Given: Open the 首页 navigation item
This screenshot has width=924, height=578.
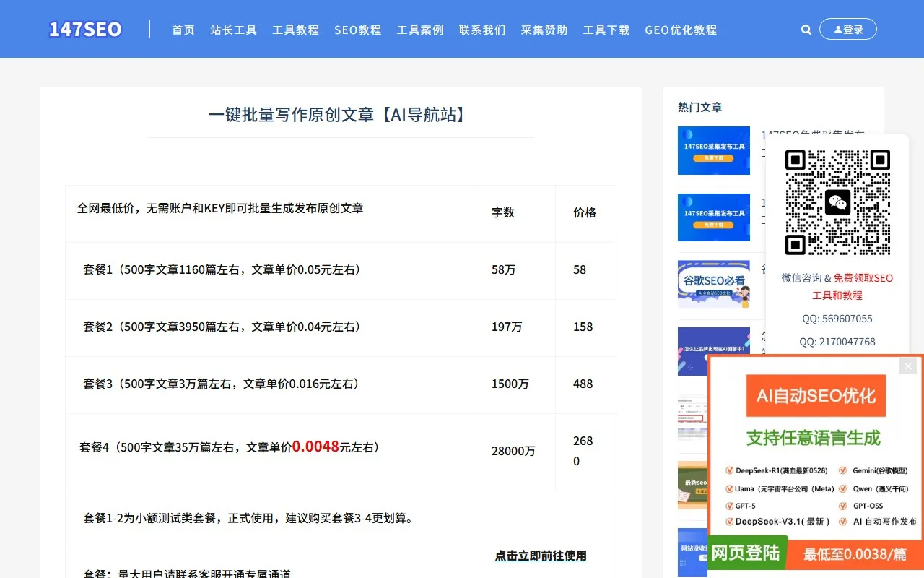Looking at the screenshot, I should pyautogui.click(x=183, y=30).
